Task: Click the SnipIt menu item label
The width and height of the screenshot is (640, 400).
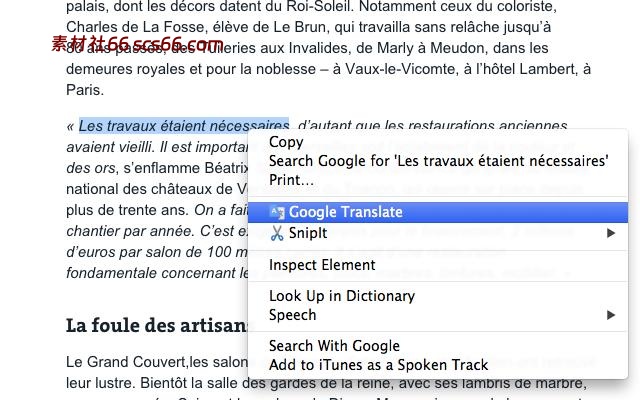Action: point(308,233)
